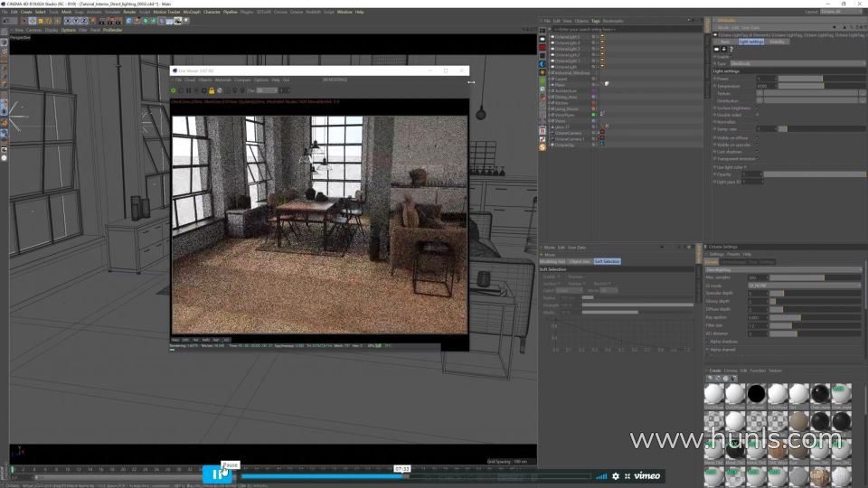This screenshot has width=868, height=488.
Task: Open the Create menu in Cinema 4D
Action: (26, 12)
